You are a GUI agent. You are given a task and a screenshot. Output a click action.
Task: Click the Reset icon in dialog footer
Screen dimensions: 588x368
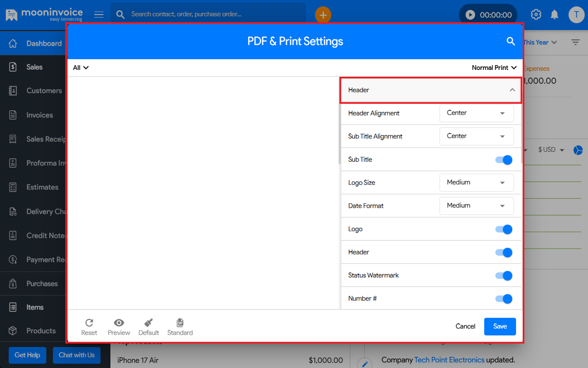[89, 323]
